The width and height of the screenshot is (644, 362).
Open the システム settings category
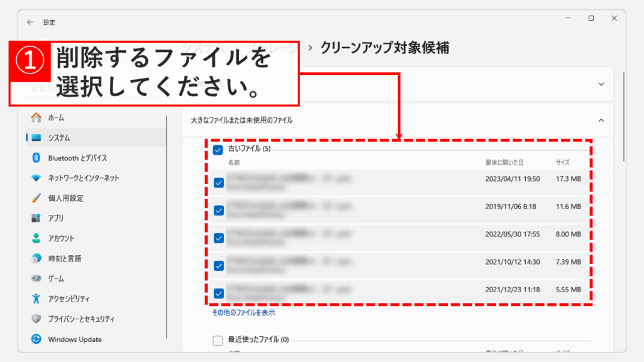pos(59,138)
